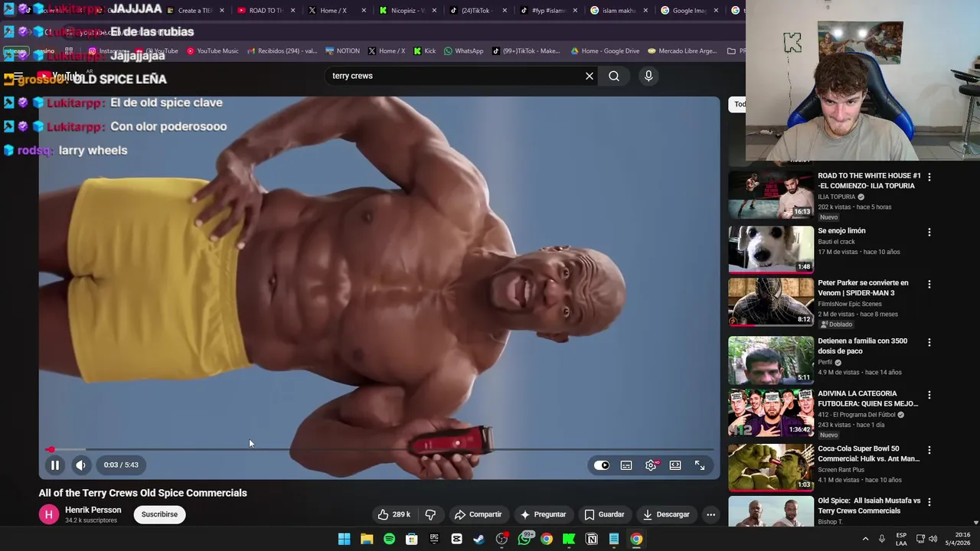
Task: Open the Windows Start menu
Action: 345,539
